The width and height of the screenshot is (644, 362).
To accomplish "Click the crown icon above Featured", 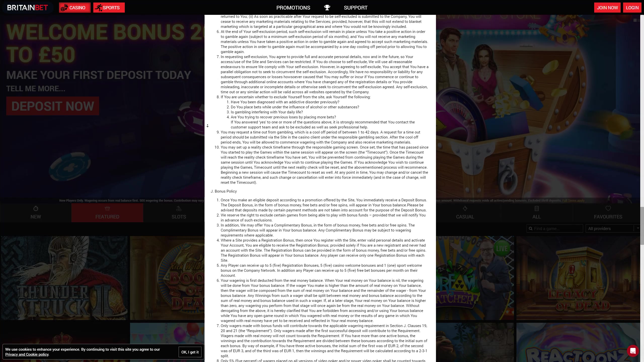I will [107, 208].
